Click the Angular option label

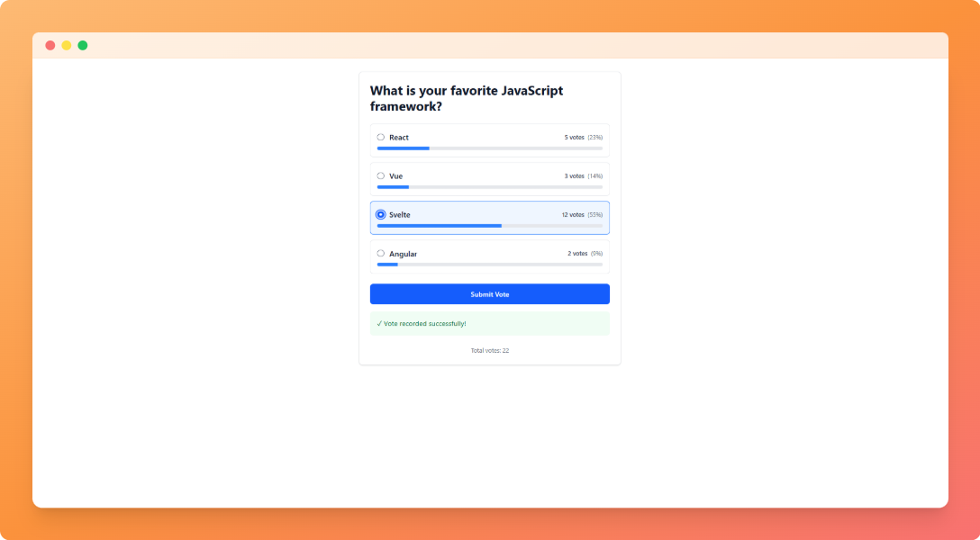[403, 254]
